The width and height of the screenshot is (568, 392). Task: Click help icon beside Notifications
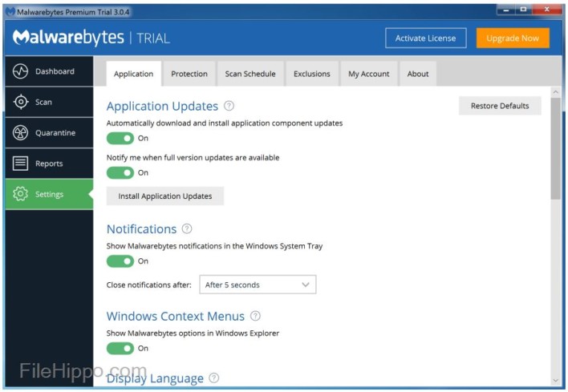pyautogui.click(x=187, y=228)
